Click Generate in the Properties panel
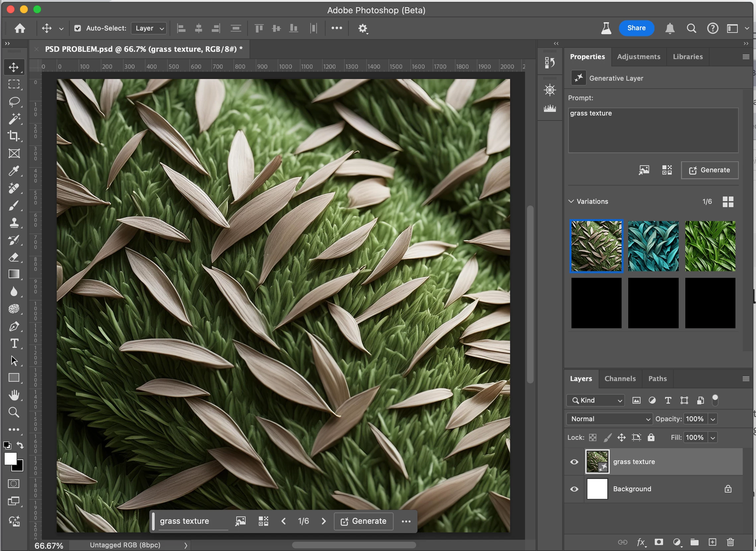756x551 pixels. 709,170
